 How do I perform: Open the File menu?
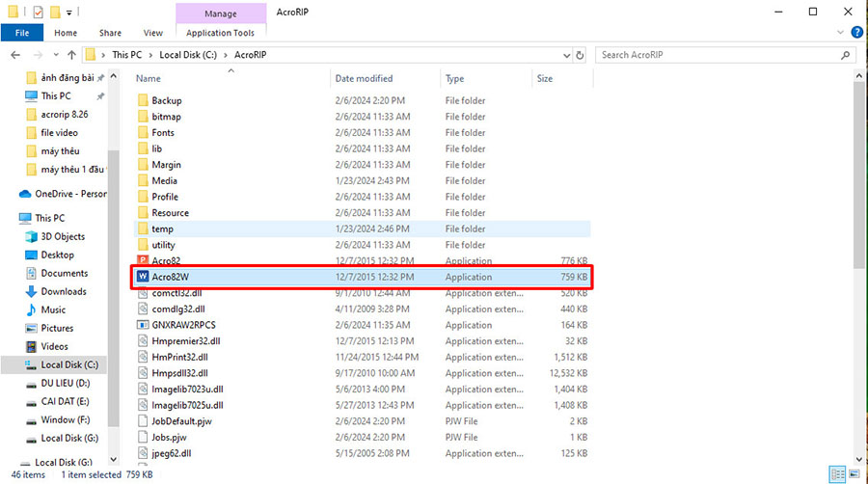pyautogui.click(x=22, y=33)
